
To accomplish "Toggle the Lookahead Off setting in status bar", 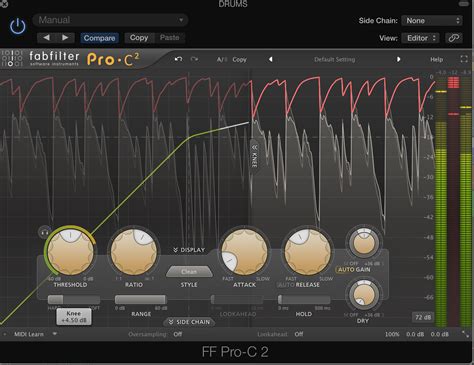I will [299, 334].
